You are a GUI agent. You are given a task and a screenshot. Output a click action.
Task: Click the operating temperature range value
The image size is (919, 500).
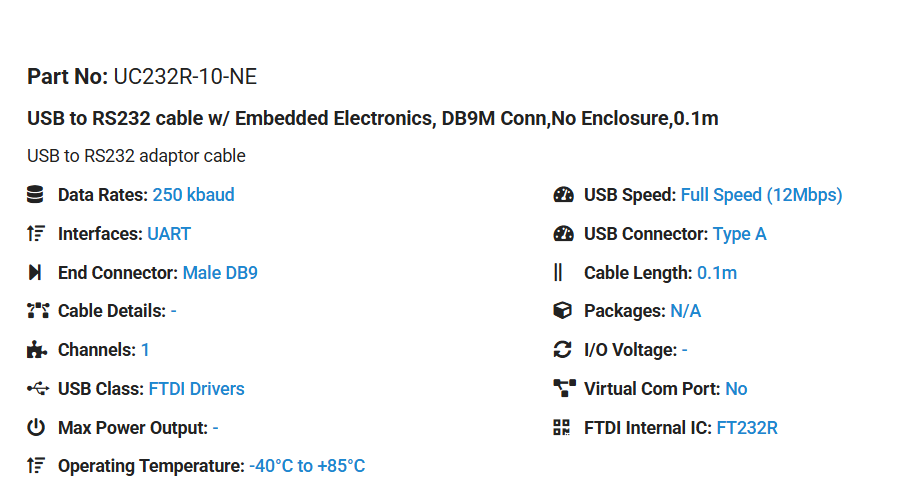click(x=307, y=466)
